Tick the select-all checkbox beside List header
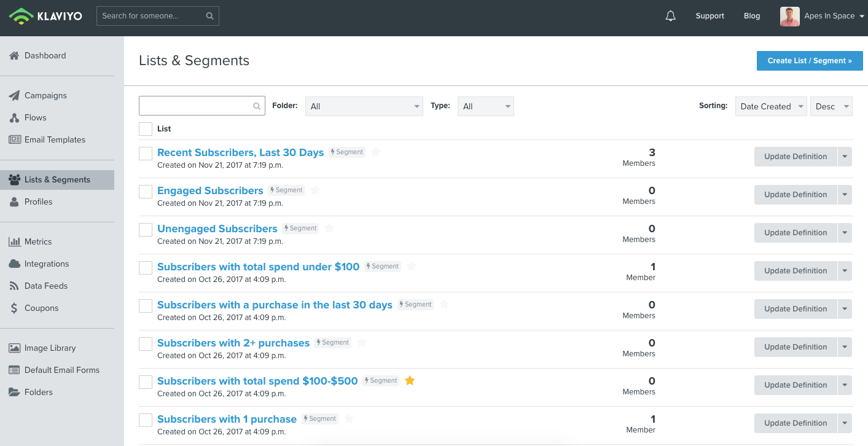The image size is (868, 446). coord(146,129)
